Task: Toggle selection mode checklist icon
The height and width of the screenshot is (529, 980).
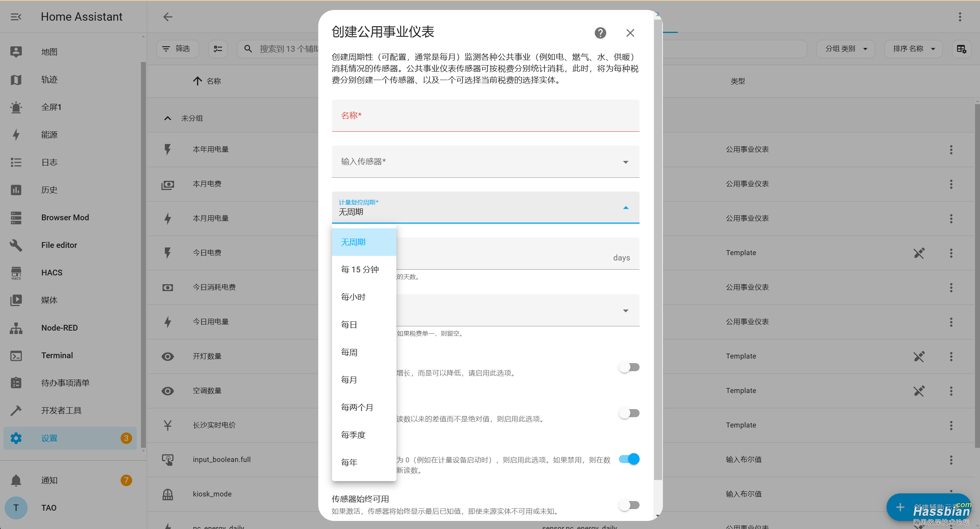Action: pyautogui.click(x=218, y=49)
